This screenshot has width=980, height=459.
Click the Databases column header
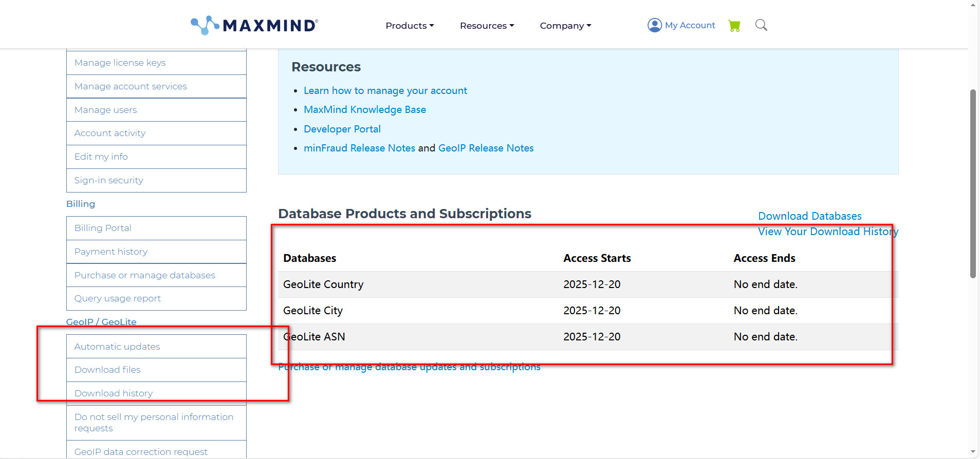(310, 258)
